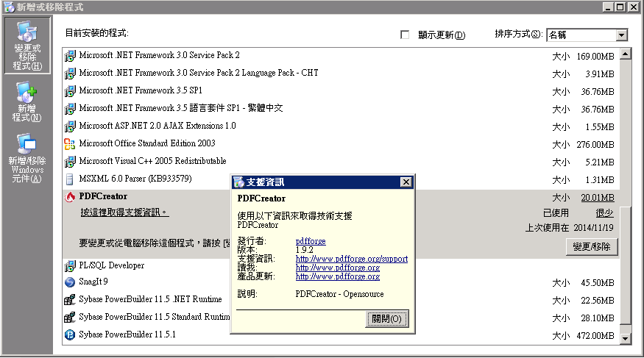
Task: Select Sybase PowerBuilder 11.5 Standard Runtime
Action: click(155, 317)
